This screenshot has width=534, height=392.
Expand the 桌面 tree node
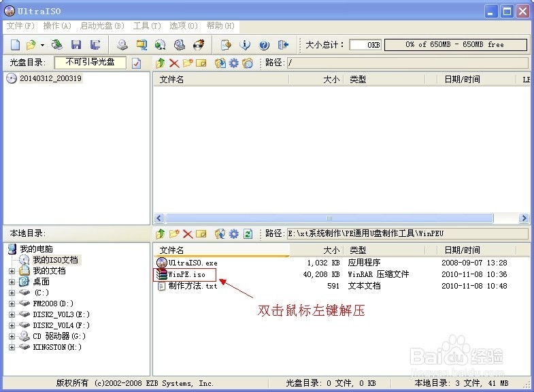[12, 282]
